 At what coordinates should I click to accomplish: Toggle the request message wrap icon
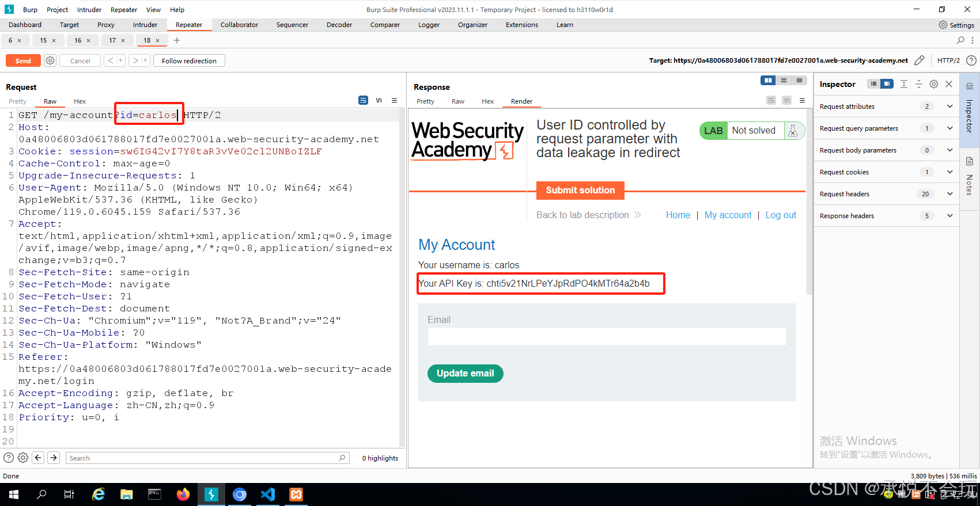pos(363,100)
